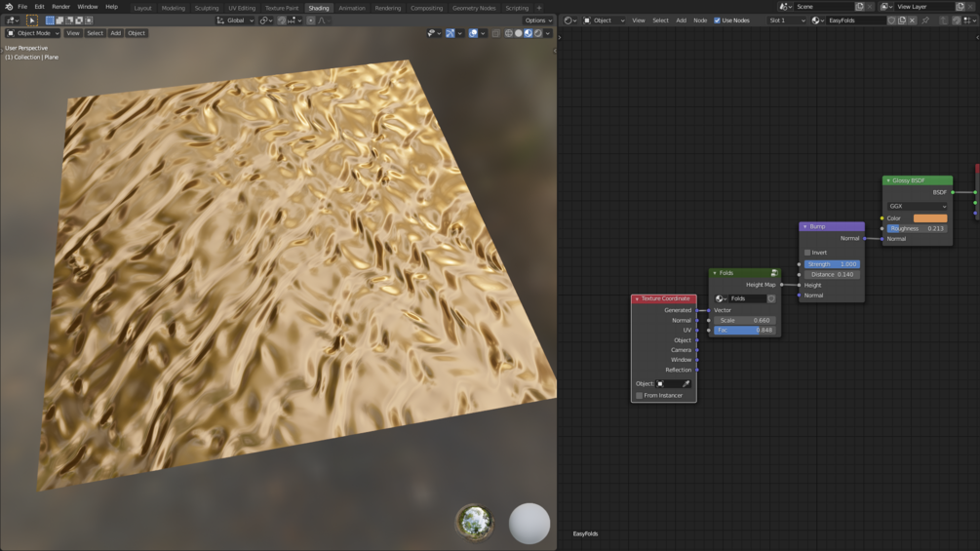980x551 pixels.
Task: Click the new scene copy icon
Action: [859, 7]
